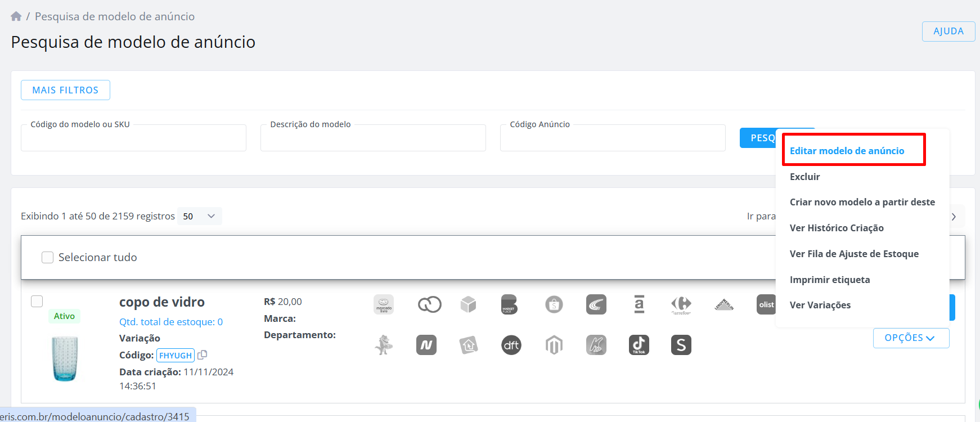Click the house-shaped marketplace icon
The width and height of the screenshot is (980, 422).
click(x=469, y=345)
